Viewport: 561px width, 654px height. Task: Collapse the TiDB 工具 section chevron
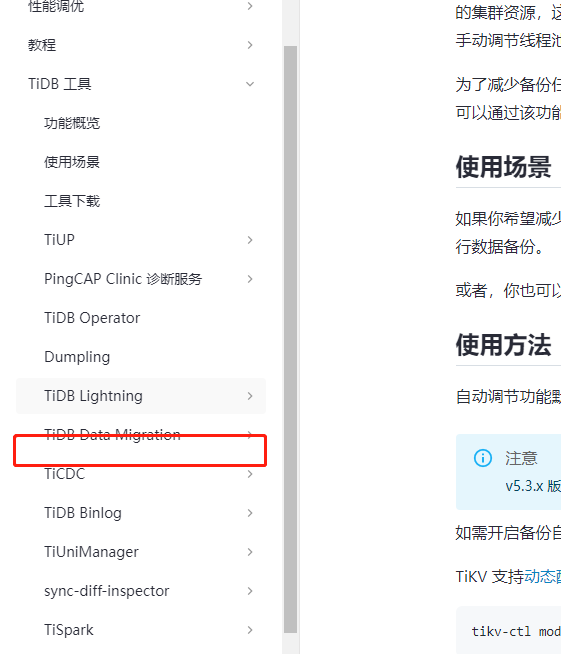[x=250, y=84]
